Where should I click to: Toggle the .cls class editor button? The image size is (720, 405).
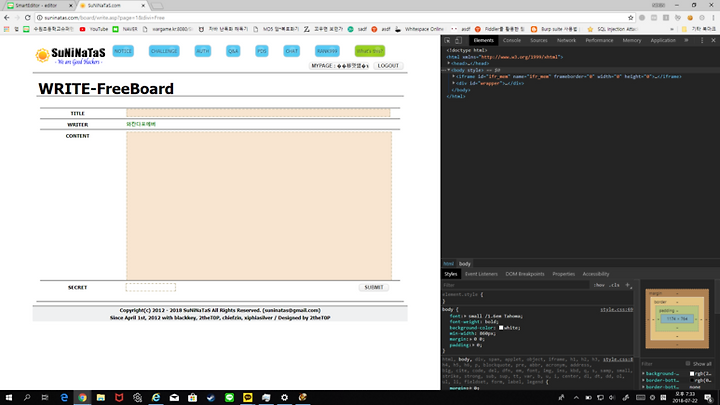[614, 285]
